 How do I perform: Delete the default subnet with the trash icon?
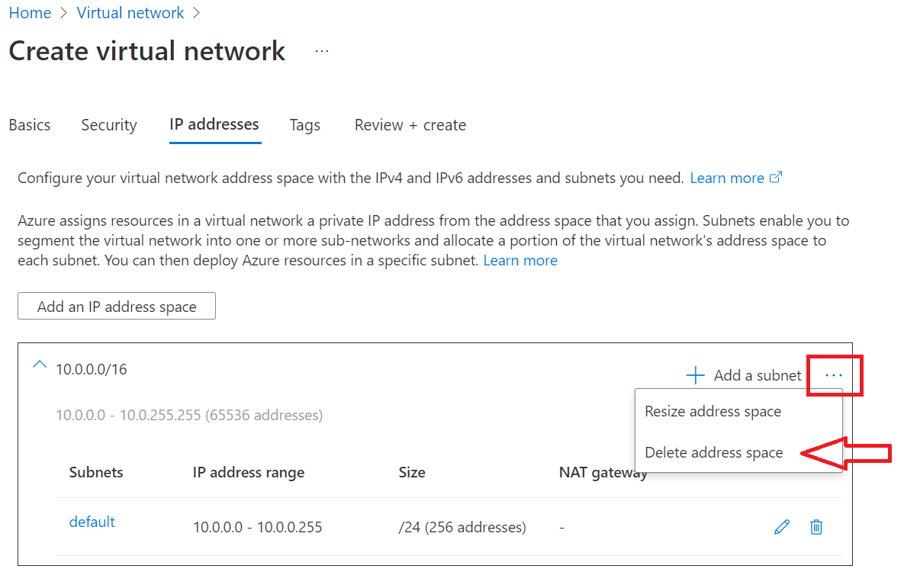point(816,527)
